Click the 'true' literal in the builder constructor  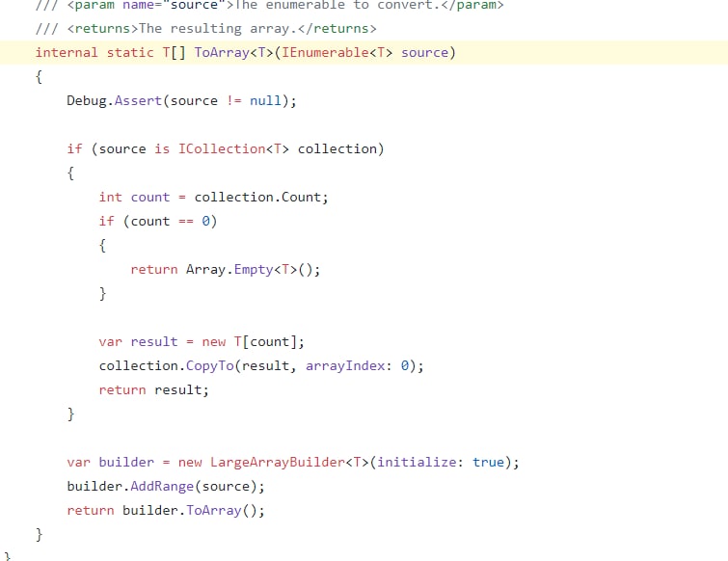pyautogui.click(x=488, y=463)
